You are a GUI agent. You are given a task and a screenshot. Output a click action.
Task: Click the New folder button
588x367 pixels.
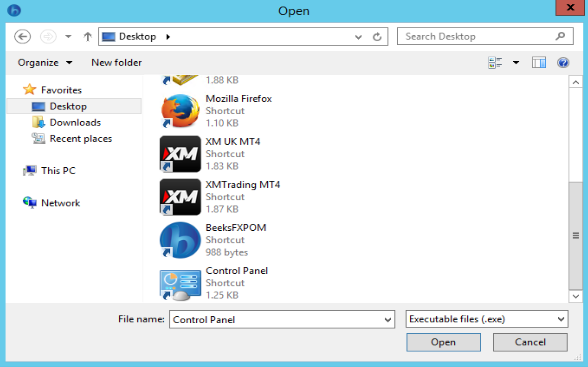[x=117, y=63]
